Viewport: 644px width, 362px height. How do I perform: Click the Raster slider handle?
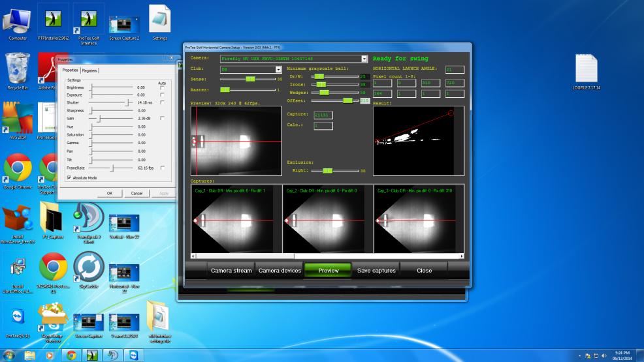[x=225, y=89]
